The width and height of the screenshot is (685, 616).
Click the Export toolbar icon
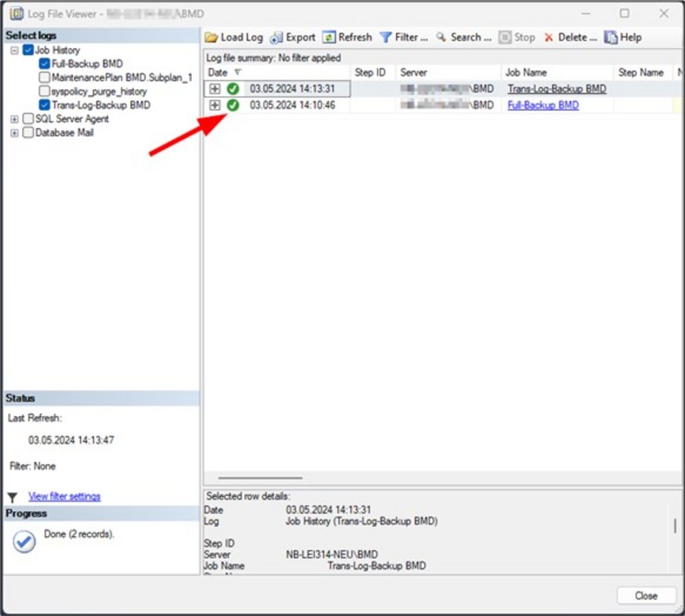[277, 38]
